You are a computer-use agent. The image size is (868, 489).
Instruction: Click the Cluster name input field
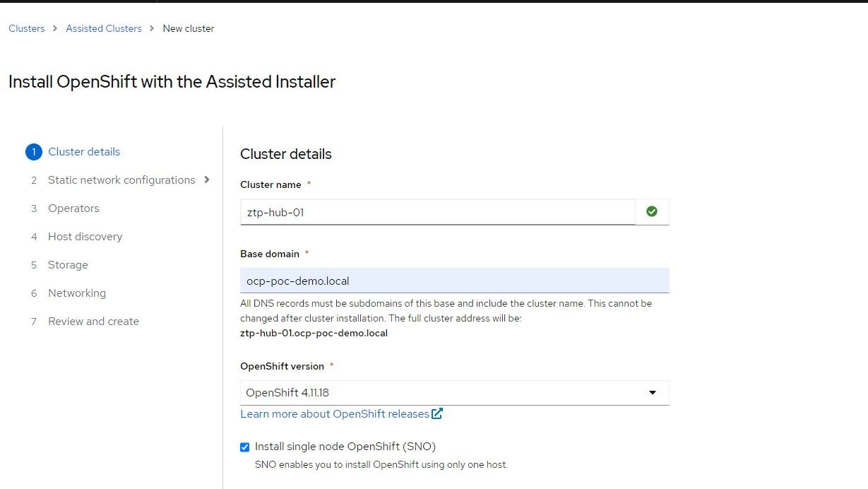[437, 211]
